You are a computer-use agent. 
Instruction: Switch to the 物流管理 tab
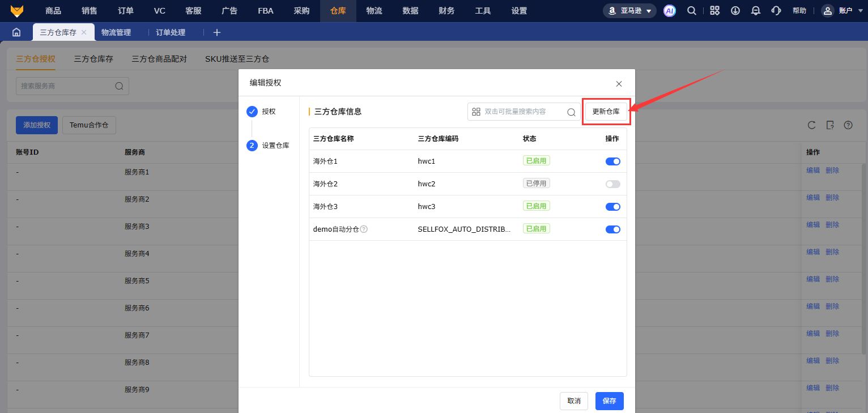(x=116, y=32)
